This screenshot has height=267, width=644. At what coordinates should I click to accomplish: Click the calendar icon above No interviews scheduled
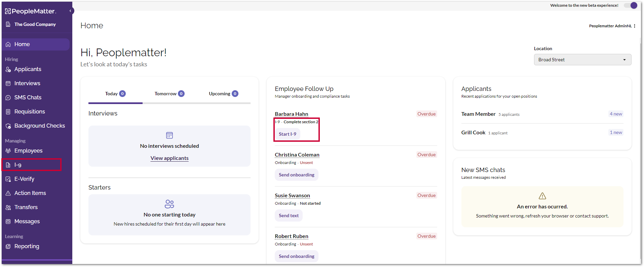coord(169,135)
